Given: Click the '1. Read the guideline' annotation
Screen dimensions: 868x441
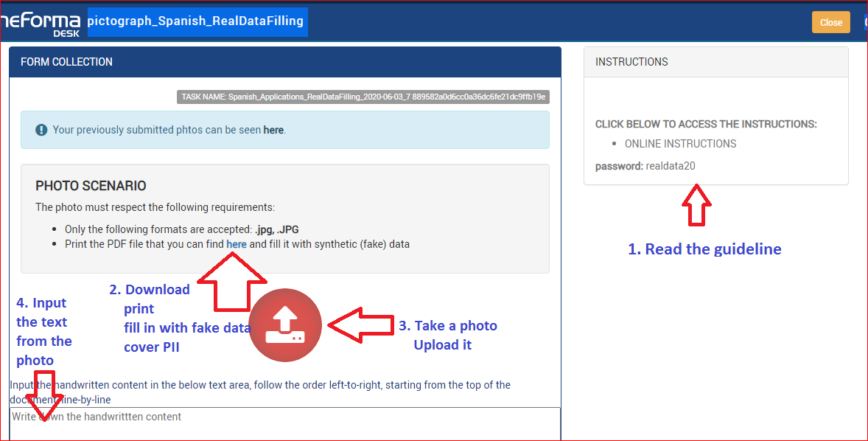Looking at the screenshot, I should click(x=704, y=249).
